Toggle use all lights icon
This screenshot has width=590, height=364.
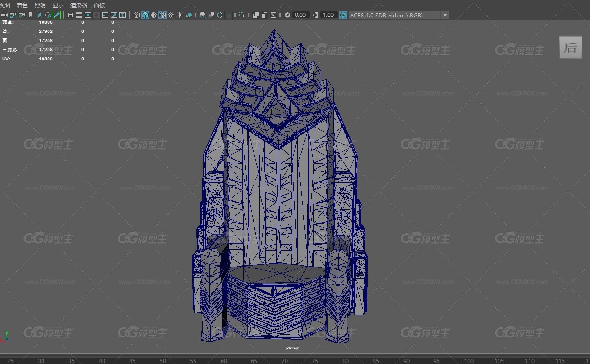click(180, 15)
